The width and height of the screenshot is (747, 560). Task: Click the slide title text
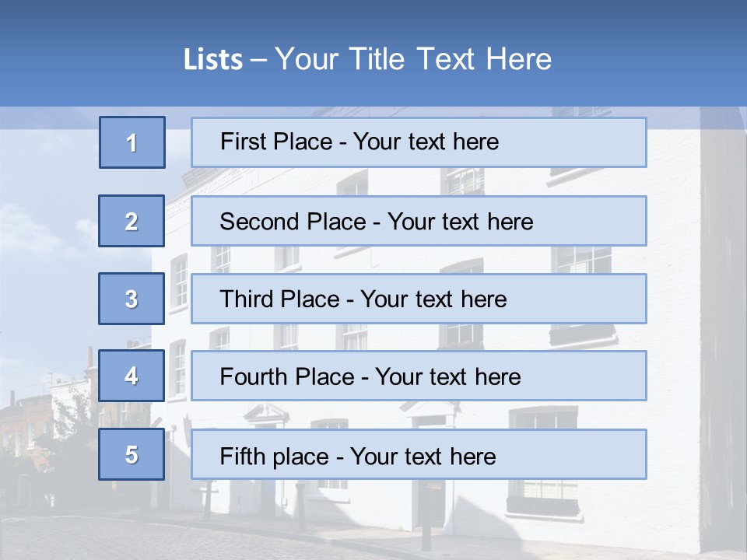(x=367, y=59)
